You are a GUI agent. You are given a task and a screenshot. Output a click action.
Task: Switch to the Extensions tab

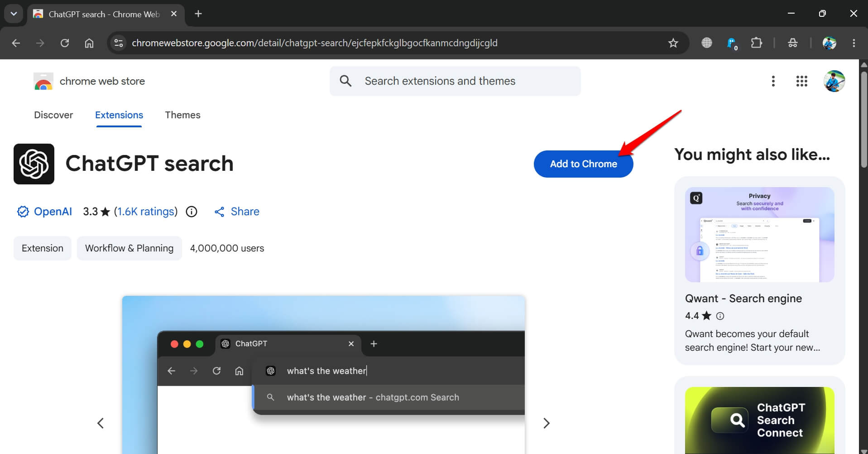(x=119, y=115)
